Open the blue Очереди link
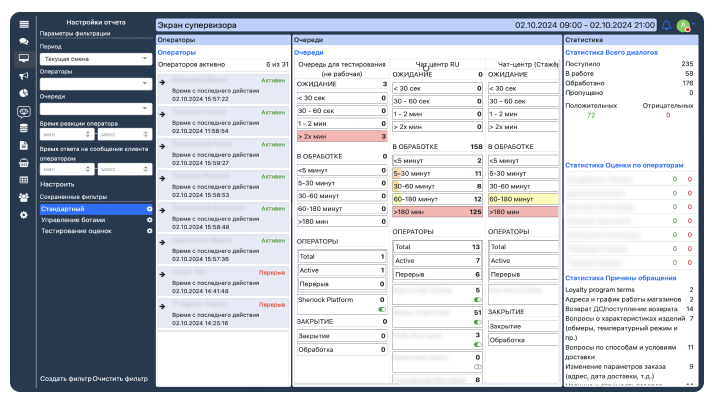 [309, 53]
